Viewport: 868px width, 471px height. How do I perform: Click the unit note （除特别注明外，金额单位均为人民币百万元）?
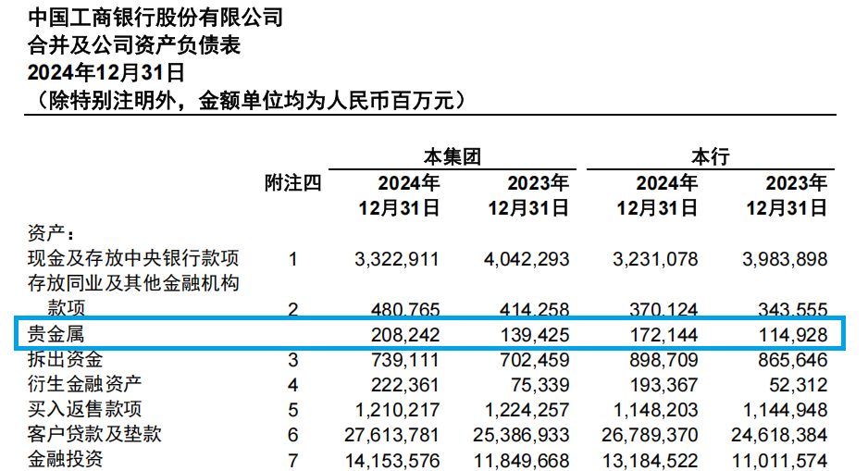(251, 100)
